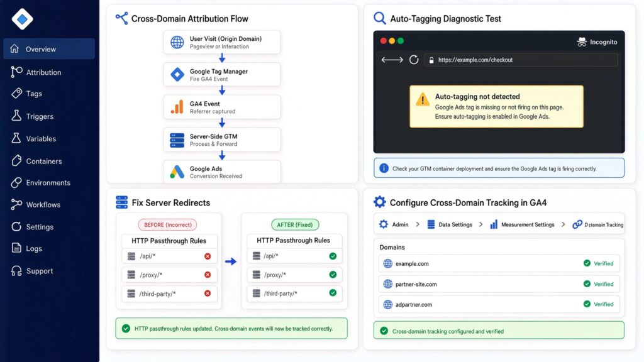
Task: Click red error icon on /proxy/* rule
Action: coord(208,275)
